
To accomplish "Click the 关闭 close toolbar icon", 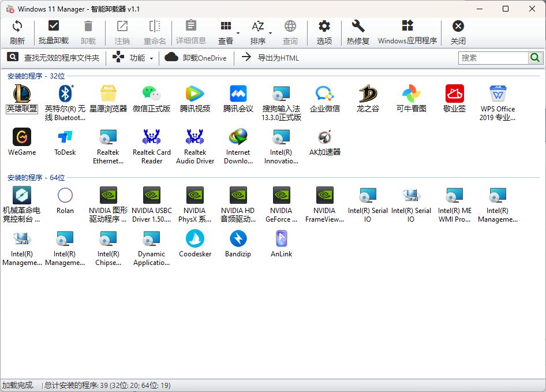I will [458, 26].
